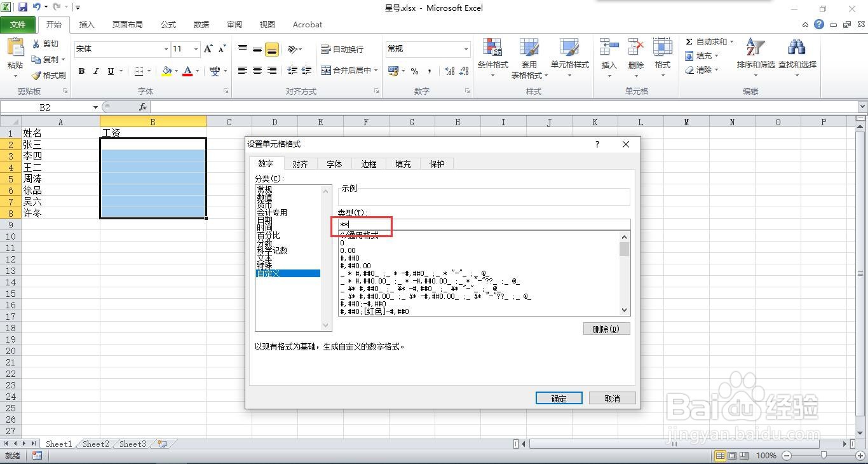Click align text right icon
The height and width of the screenshot is (464, 868).
272,71
